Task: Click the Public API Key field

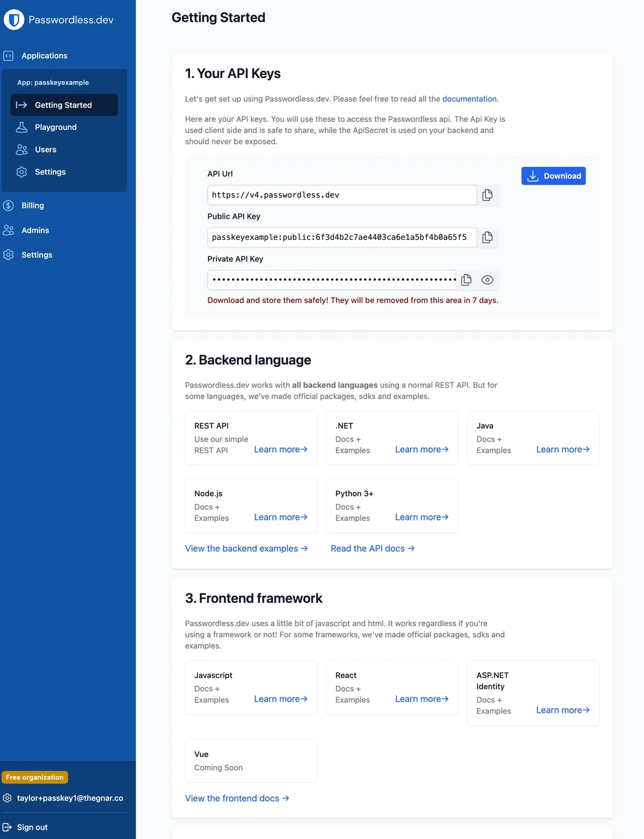Action: tap(342, 237)
